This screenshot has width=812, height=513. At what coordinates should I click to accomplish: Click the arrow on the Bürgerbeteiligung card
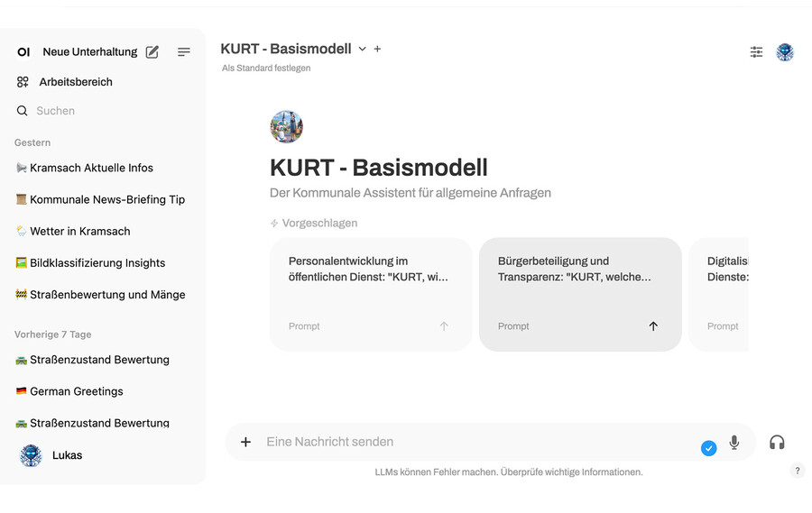coord(653,326)
